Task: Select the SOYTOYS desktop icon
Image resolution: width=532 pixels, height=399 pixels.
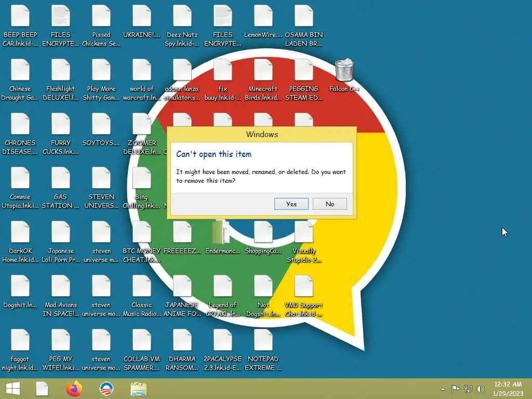Action: coord(101,129)
